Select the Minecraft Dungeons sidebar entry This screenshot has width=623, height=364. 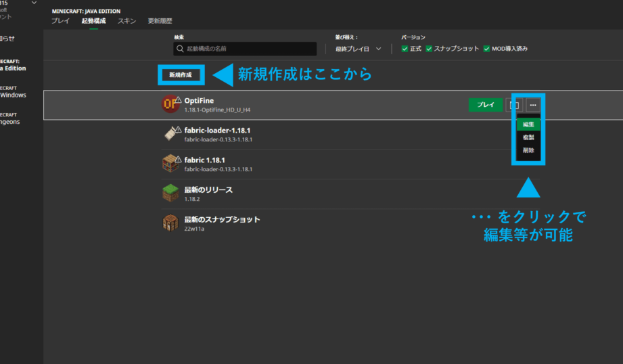(x=10, y=118)
